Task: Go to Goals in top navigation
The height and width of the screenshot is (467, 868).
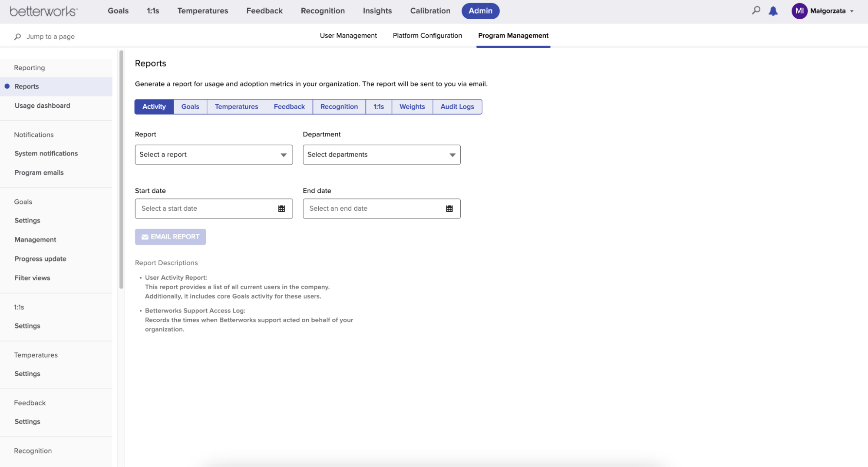Action: (118, 11)
